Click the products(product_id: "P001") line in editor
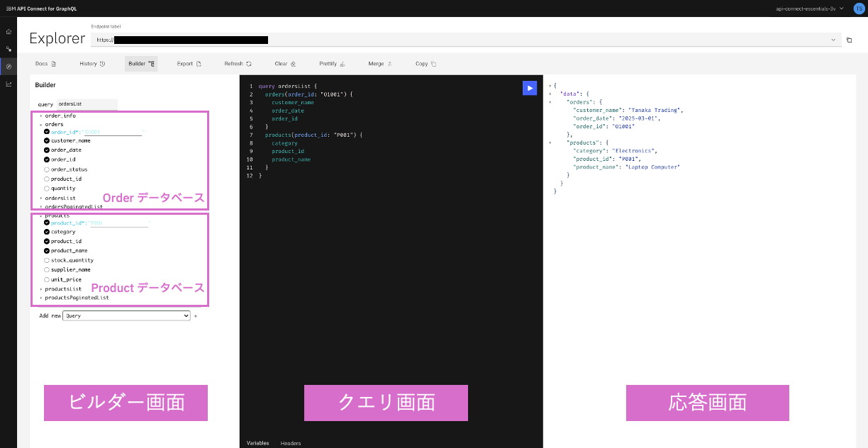868x448 pixels. coord(313,135)
